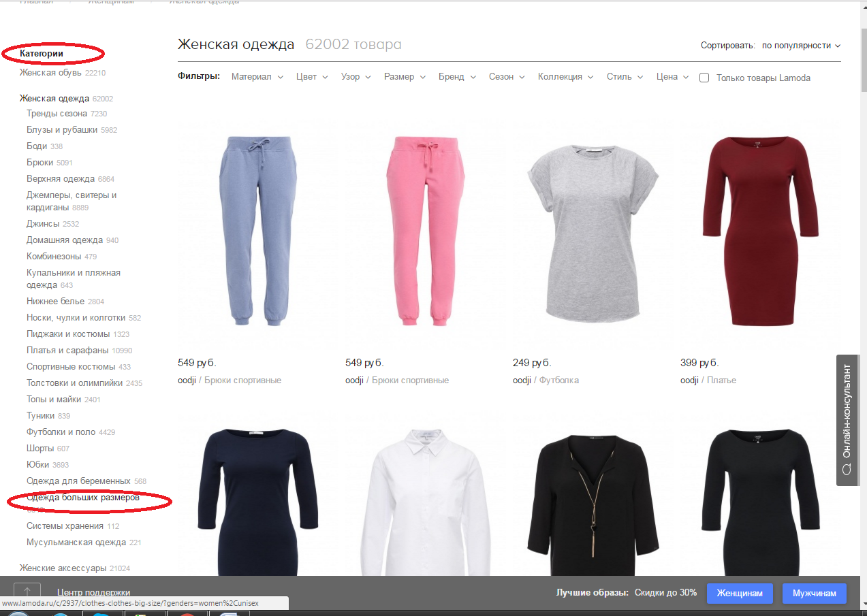Open the Цвет filter dropdown
The image size is (867, 616).
312,77
